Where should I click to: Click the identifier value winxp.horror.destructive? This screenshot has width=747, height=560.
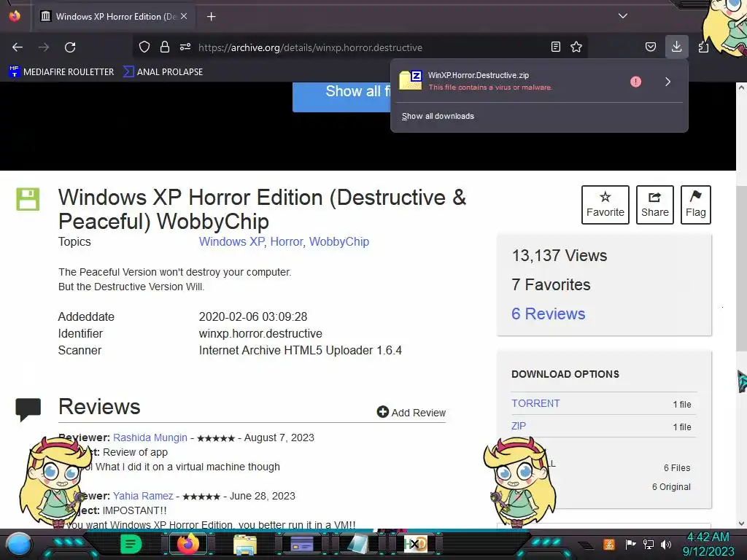260,333
